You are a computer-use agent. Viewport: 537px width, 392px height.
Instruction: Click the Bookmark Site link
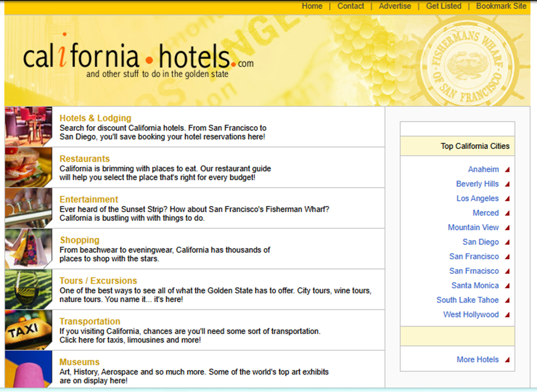click(501, 6)
